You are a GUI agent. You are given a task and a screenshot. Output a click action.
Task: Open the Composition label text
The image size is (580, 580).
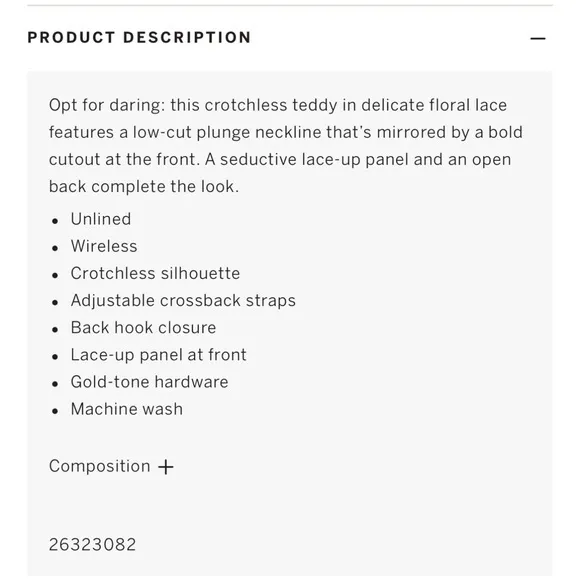100,466
